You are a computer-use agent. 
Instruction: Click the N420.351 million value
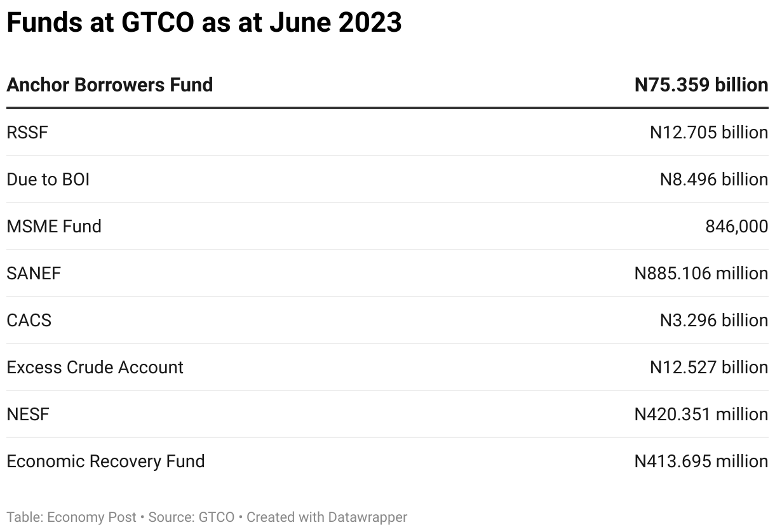[x=701, y=414]
